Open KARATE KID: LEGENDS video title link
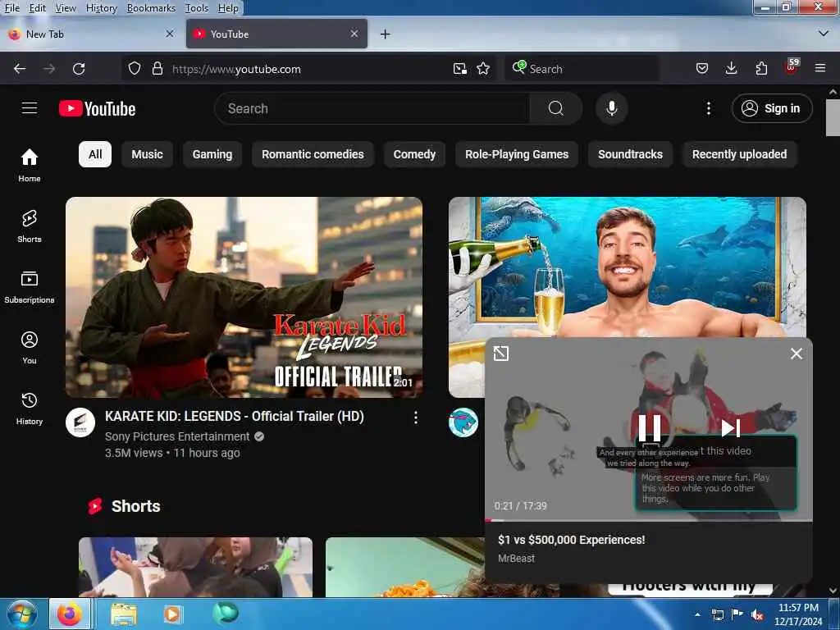Screen dimensions: 840x630 pos(234,416)
